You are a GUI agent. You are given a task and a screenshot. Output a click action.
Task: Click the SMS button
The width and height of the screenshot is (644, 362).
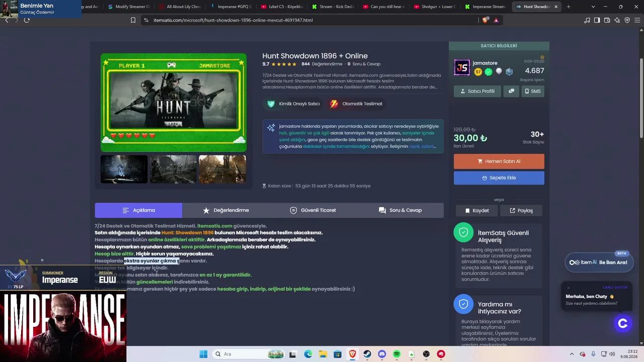[x=532, y=91]
